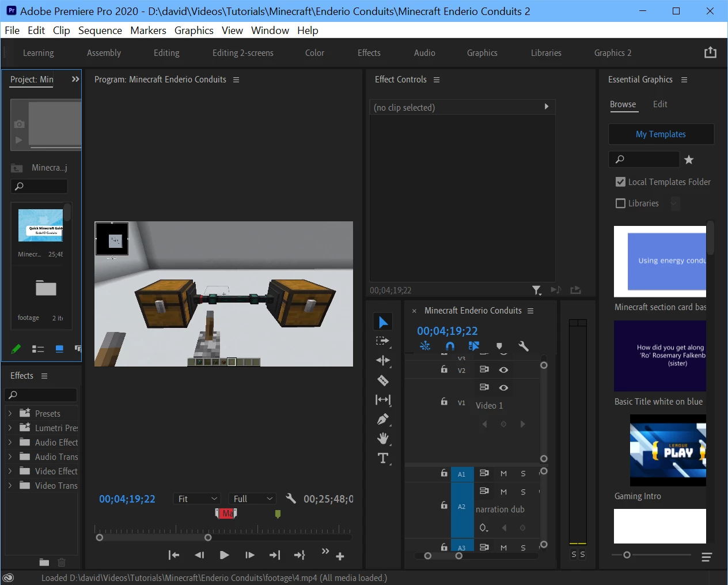Expand Audio Effects folder
728x585 pixels.
[x=10, y=442]
